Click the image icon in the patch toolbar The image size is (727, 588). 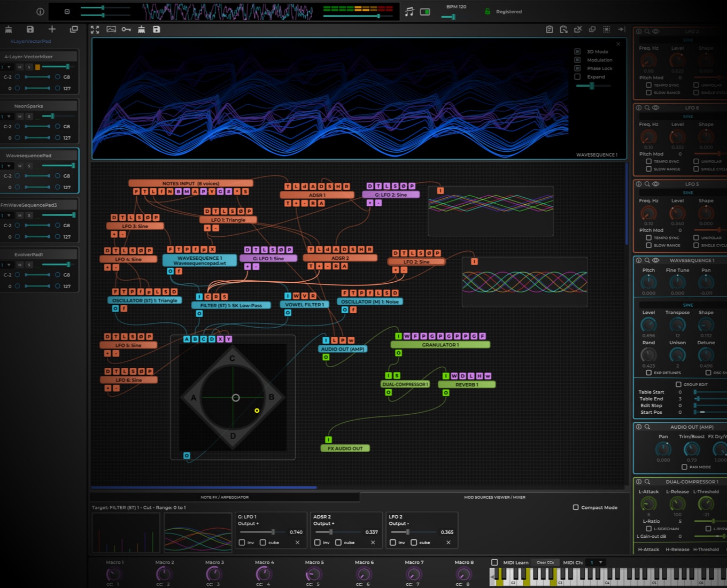[111, 29]
